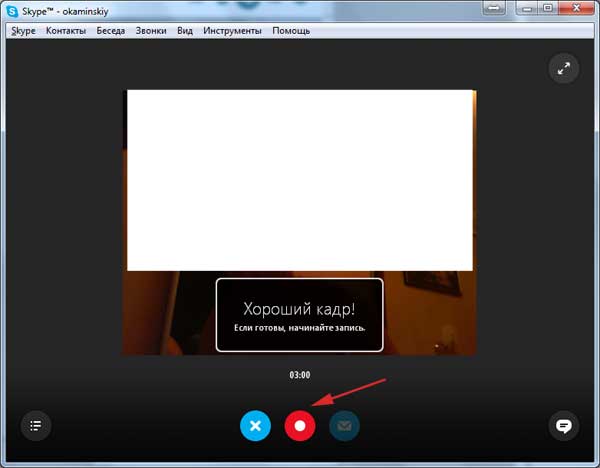
Task: Click the webcam video preview area
Action: point(299,180)
